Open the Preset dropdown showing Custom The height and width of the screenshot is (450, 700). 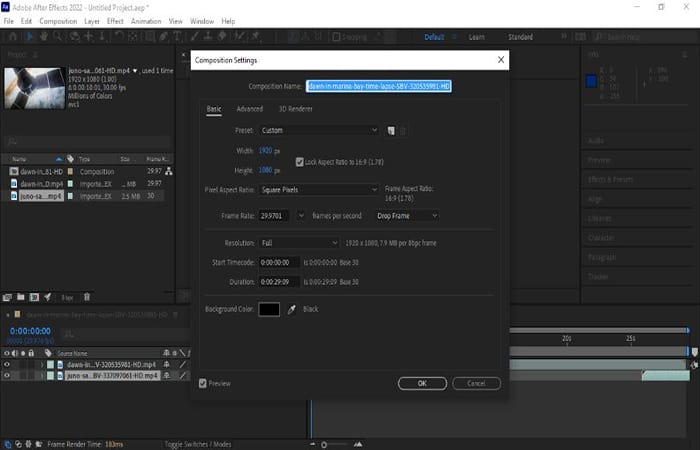coord(319,130)
